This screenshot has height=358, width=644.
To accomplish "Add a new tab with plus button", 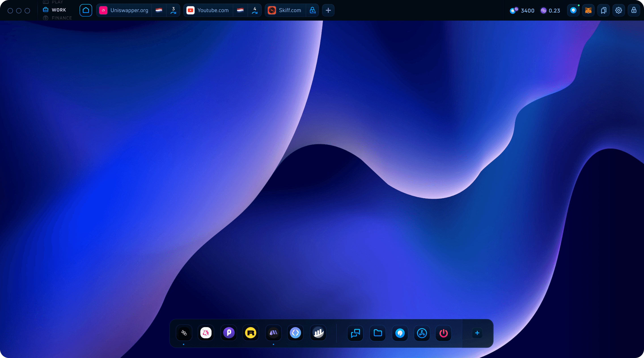I will (328, 11).
